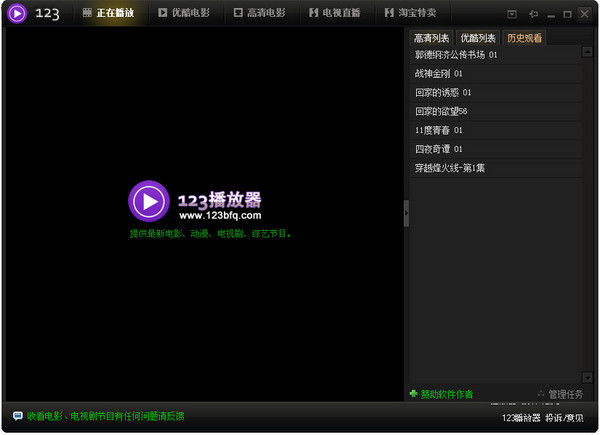This screenshot has width=600, height=435.
Task: Open 管理任务 task manager
Action: coord(566,394)
